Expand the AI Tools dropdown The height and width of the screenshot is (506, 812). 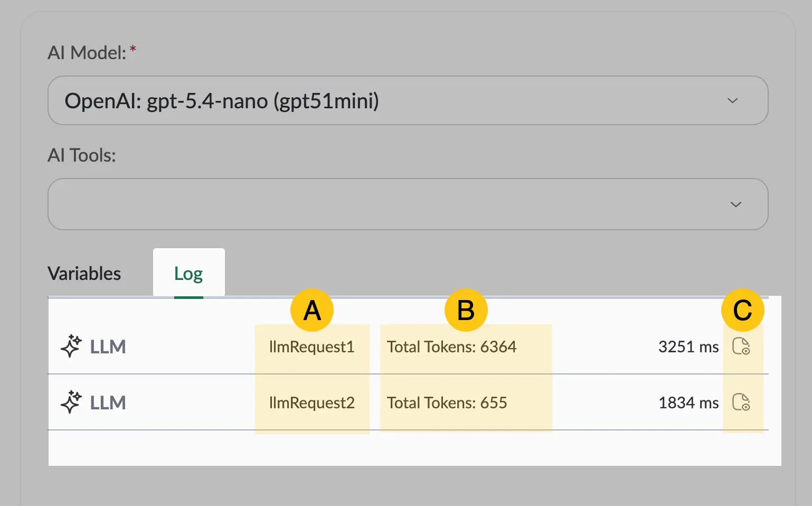click(x=408, y=204)
